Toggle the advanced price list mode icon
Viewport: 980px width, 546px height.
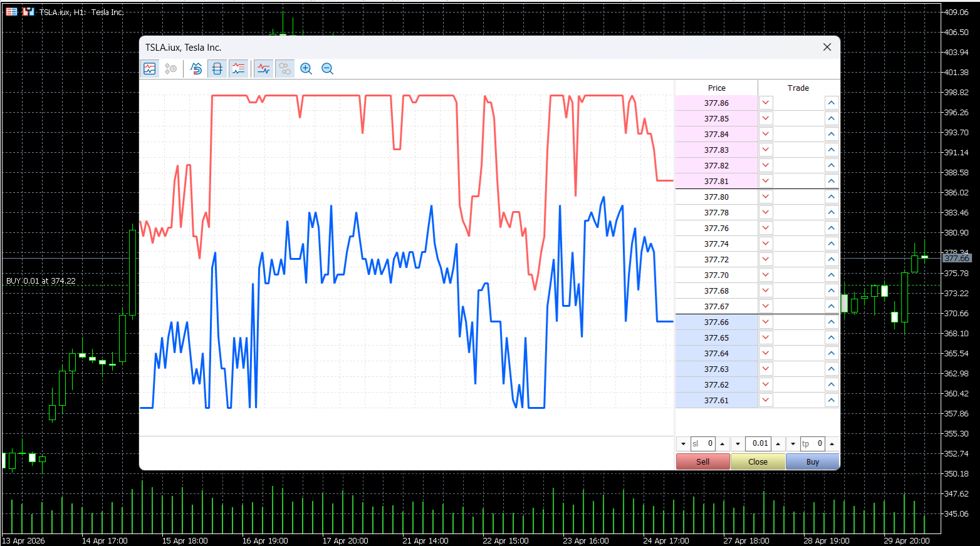point(238,69)
